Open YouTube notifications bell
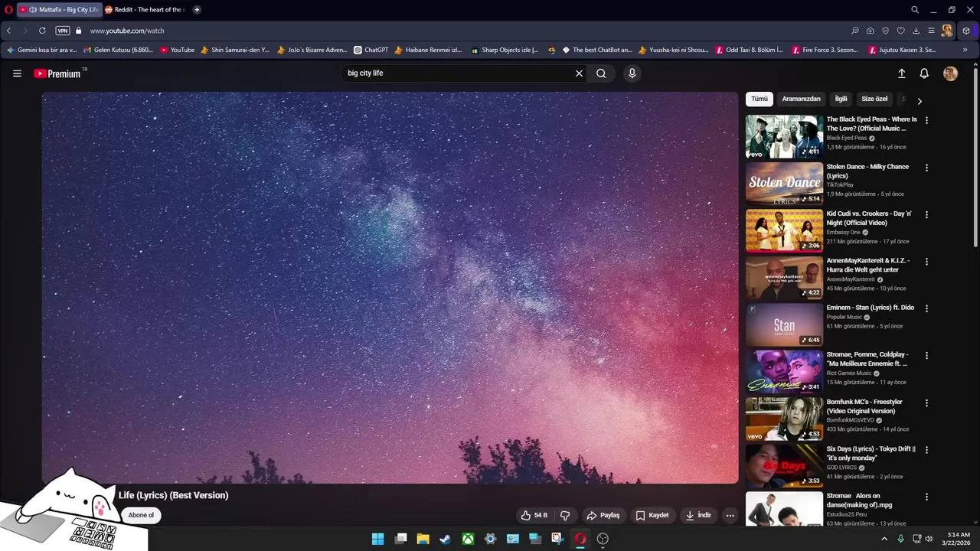Viewport: 980px width, 551px height. 924,73
